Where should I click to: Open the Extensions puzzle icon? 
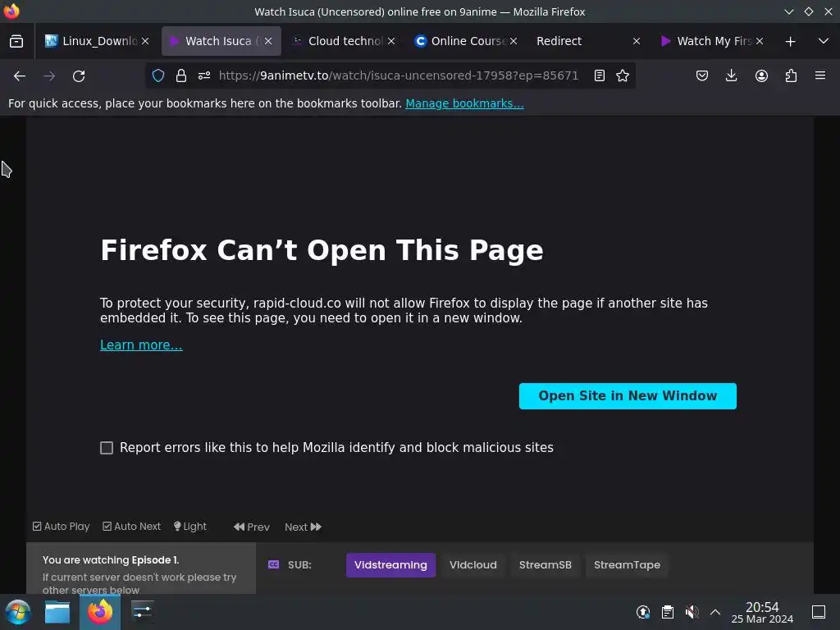tap(791, 75)
